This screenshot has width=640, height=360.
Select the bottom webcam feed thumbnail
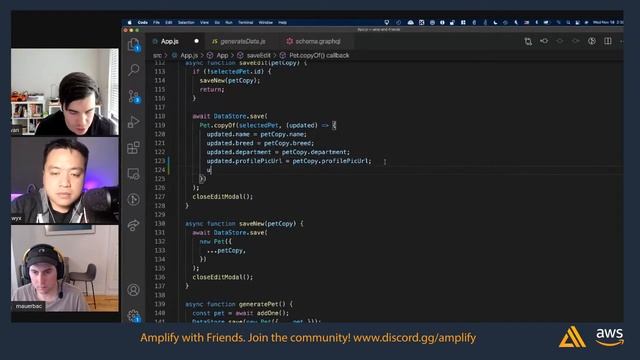pos(65,269)
